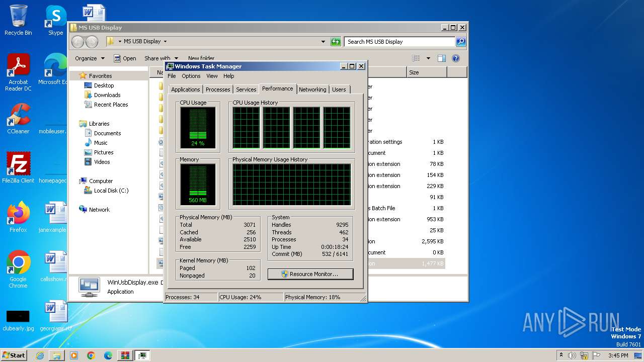This screenshot has width=644, height=362.
Task: Open the Networking tab in Task Manager
Action: click(x=312, y=89)
